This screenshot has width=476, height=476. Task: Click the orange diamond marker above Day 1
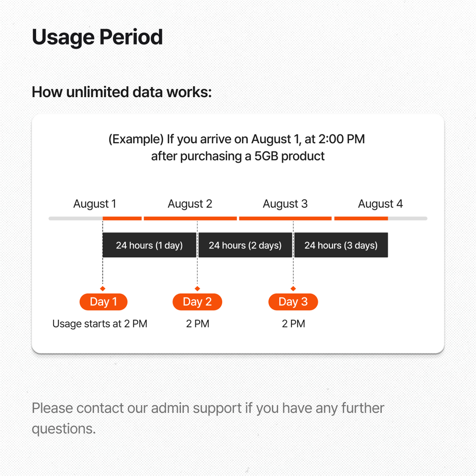pos(103,289)
